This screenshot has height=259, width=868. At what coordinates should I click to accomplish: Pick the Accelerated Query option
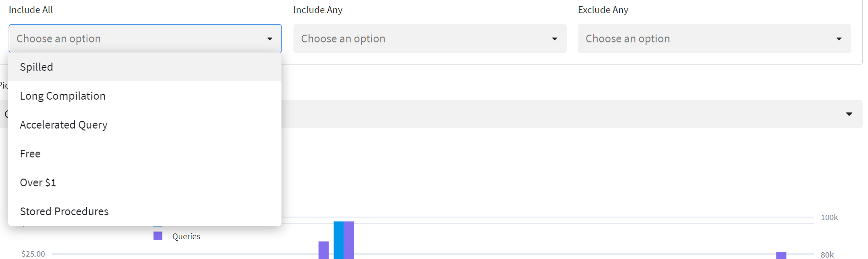[x=145, y=125]
